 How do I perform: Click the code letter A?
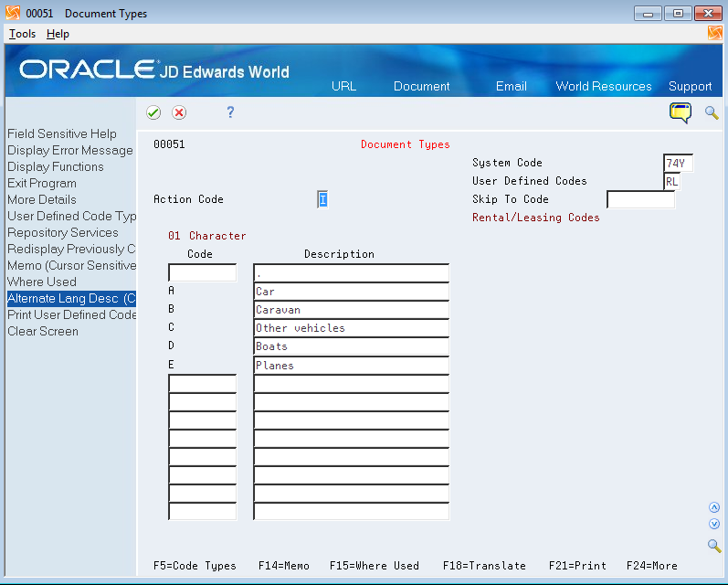172,291
